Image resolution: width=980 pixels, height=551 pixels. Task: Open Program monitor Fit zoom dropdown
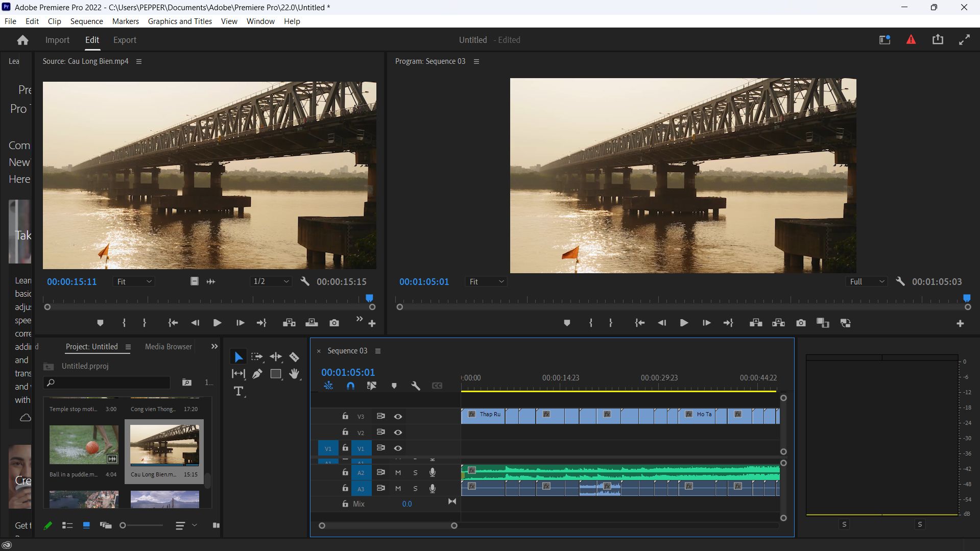point(486,281)
